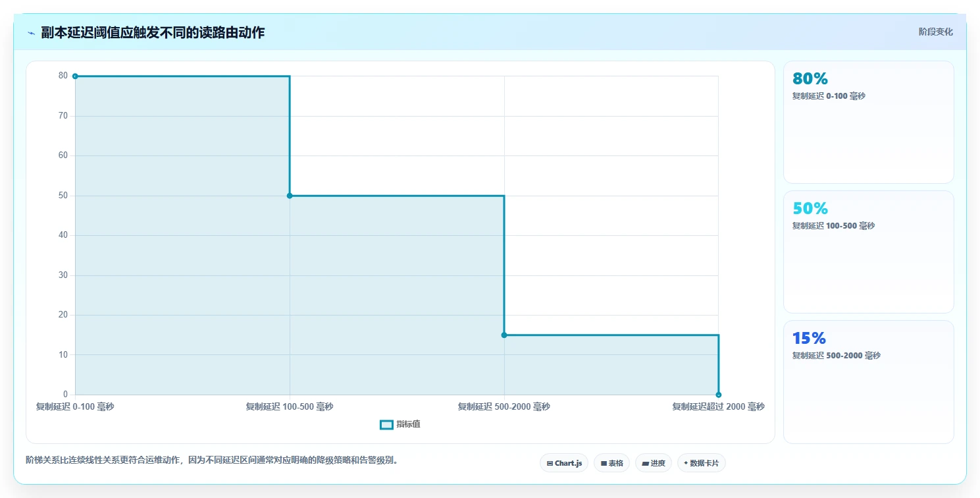Screen dimensions: 980x498
Task: Click the 50% stat card value
Action: pyautogui.click(x=810, y=208)
